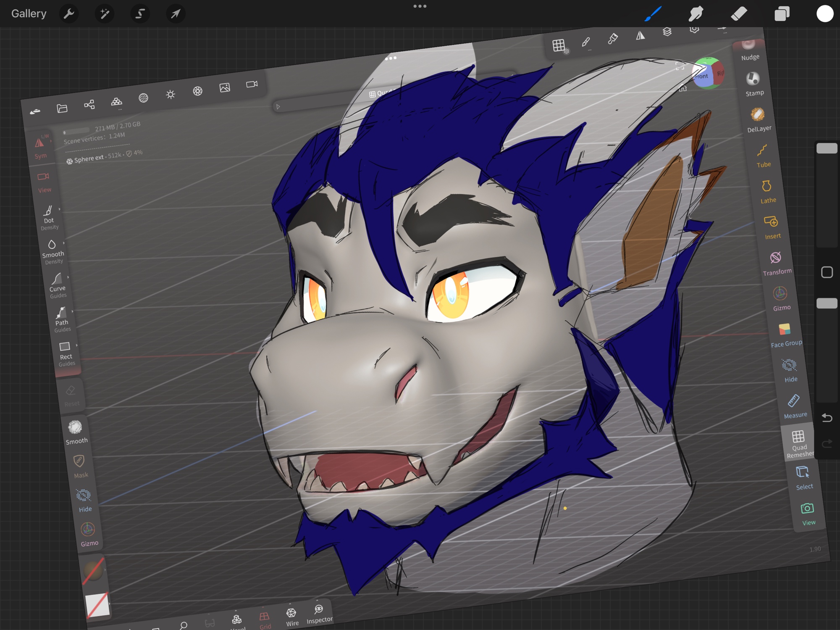Tap the redo arrow button
Screen dimensions: 840x630
pyautogui.click(x=827, y=444)
